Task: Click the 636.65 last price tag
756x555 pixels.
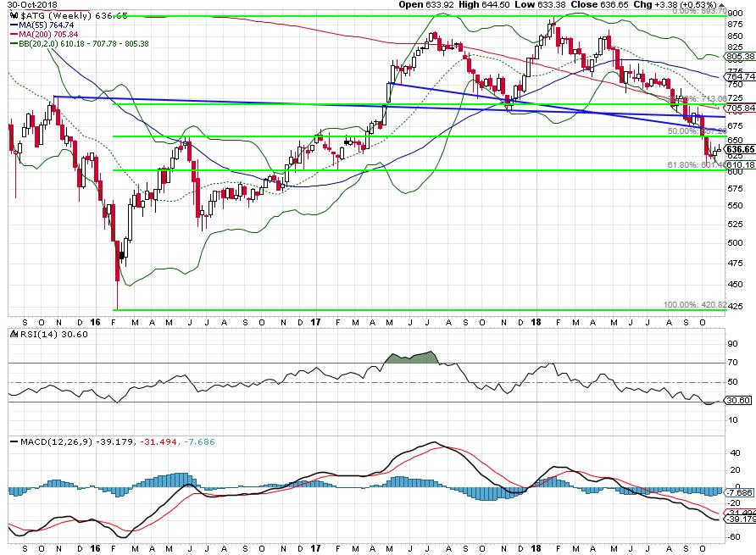Action: click(740, 149)
